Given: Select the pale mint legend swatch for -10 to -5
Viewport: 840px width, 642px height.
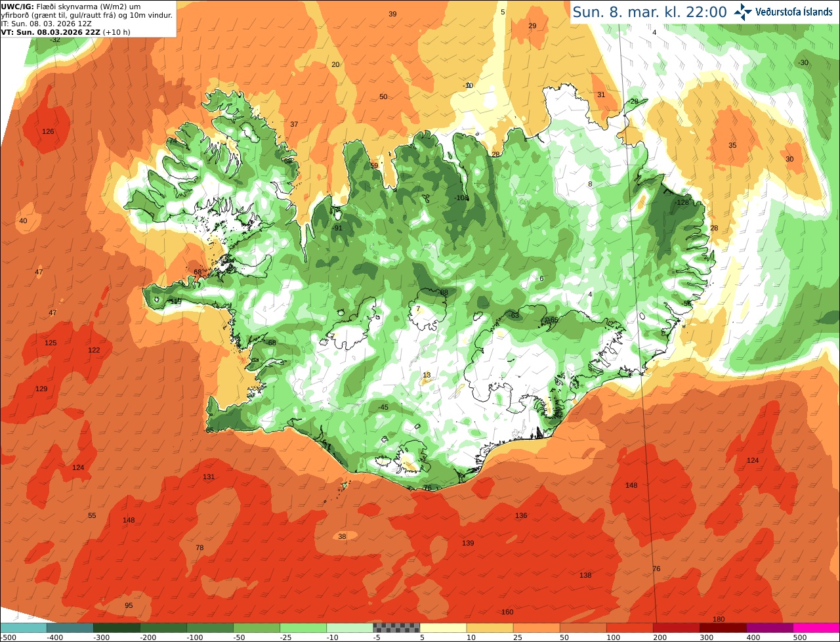Looking at the screenshot, I should pos(350,628).
